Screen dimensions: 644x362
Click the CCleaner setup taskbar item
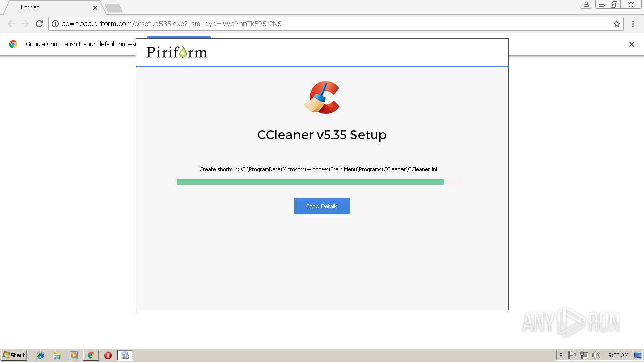tap(125, 355)
